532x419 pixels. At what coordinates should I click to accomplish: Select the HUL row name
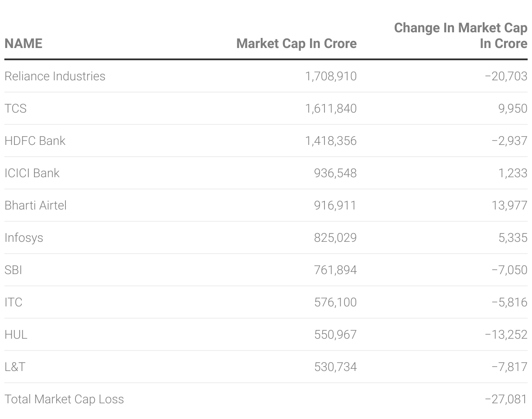16,335
